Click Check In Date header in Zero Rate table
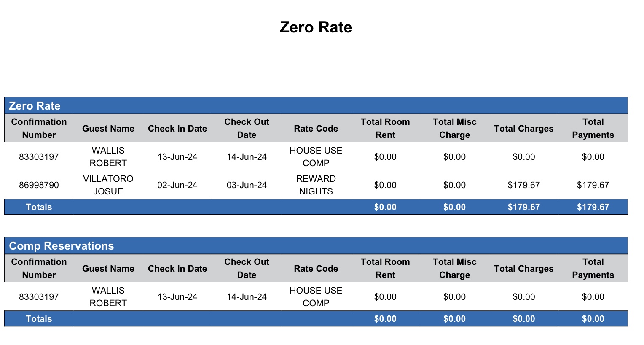Screen dimensions: 644x345 coord(177,129)
